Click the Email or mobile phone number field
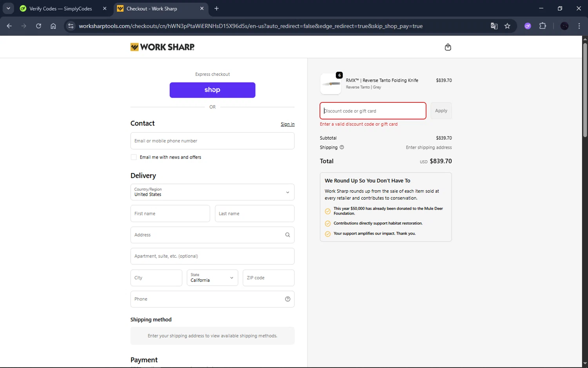Image resolution: width=588 pixels, height=368 pixels. (x=212, y=141)
